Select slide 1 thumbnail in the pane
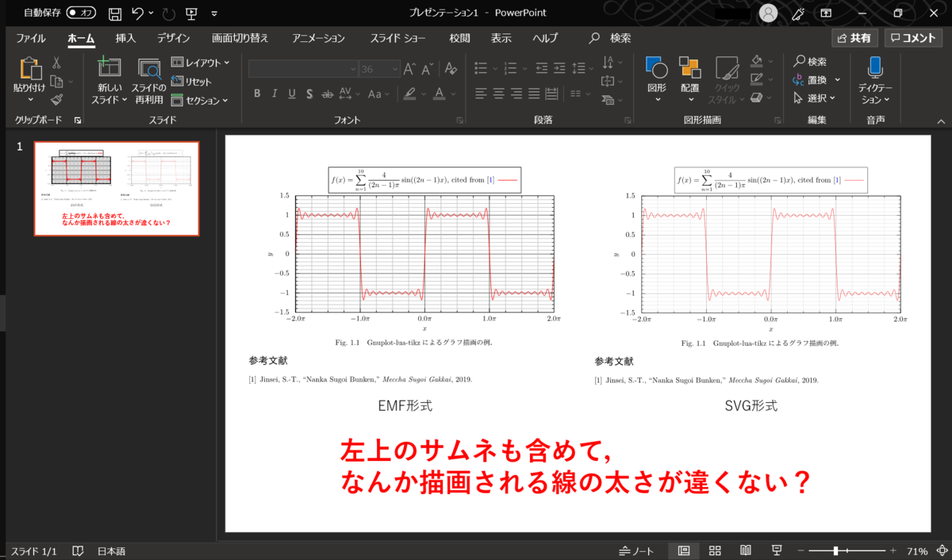 [x=116, y=188]
